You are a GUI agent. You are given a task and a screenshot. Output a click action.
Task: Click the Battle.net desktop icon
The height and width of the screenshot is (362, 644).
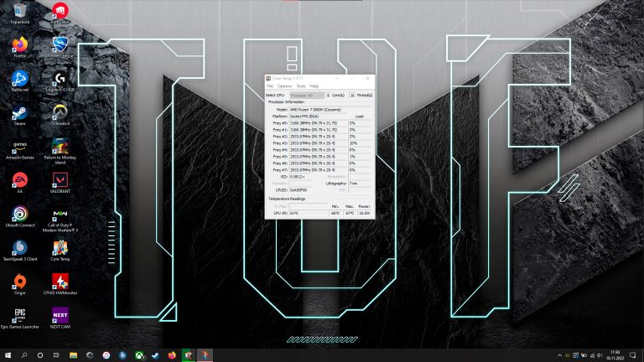click(19, 77)
